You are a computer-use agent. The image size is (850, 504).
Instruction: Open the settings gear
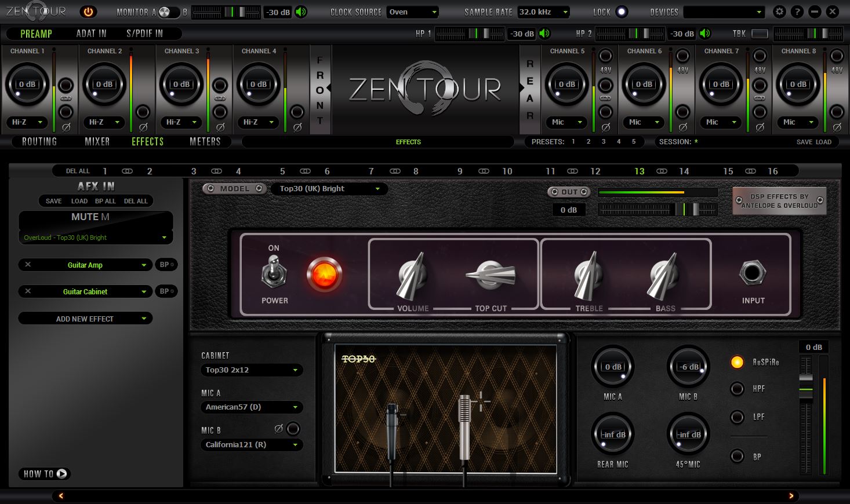pos(779,12)
